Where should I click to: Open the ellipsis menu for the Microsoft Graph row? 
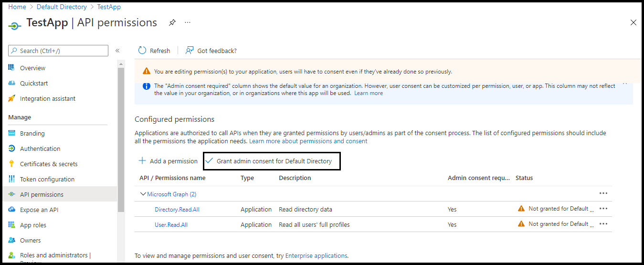tap(603, 193)
